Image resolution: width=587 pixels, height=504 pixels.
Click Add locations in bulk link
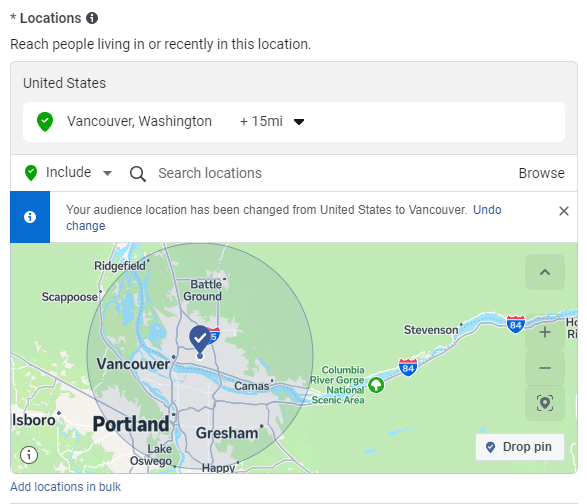66,487
